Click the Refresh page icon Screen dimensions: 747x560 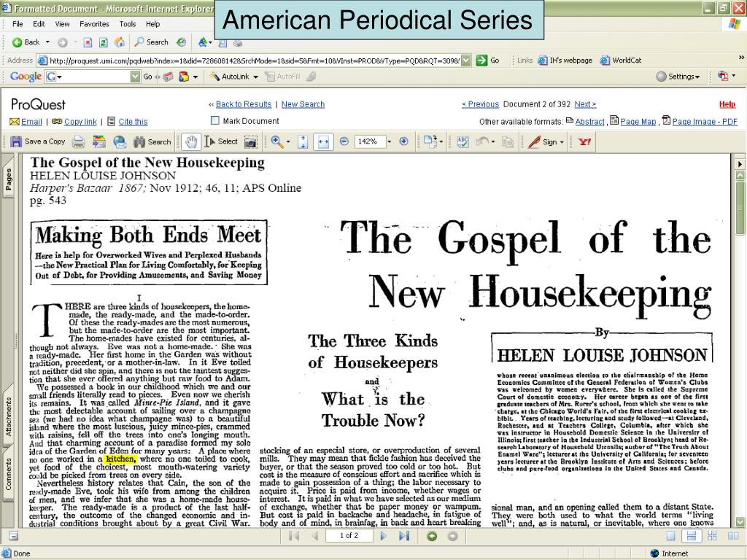(x=103, y=42)
